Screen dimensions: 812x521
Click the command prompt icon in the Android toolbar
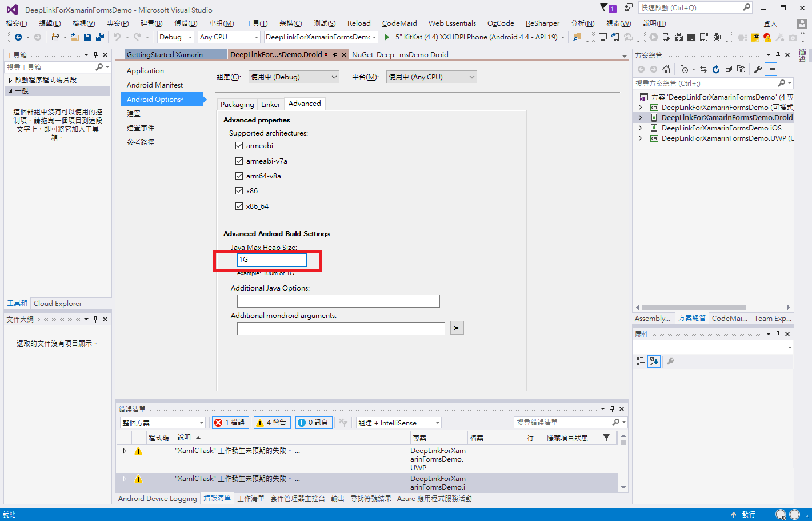point(691,37)
